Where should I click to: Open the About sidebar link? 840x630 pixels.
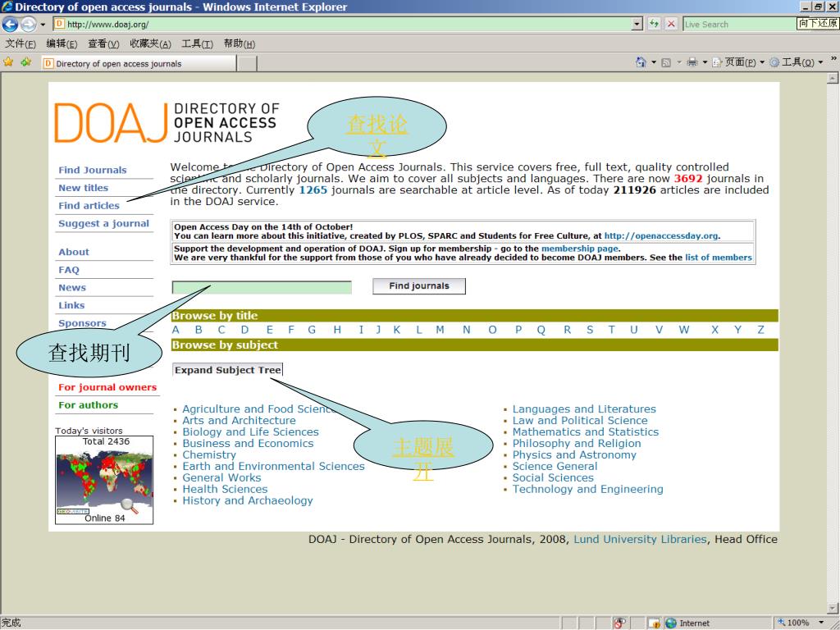[73, 252]
